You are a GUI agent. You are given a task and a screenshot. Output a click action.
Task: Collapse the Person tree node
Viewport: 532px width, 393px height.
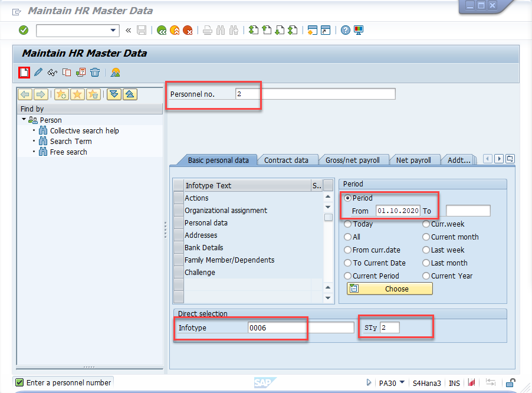point(24,119)
